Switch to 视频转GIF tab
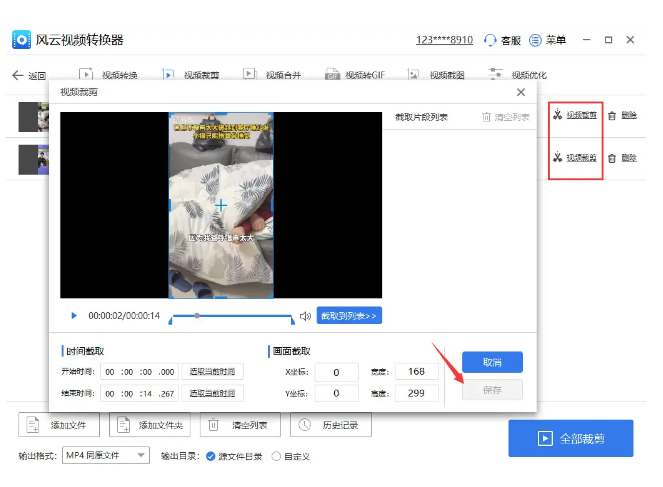This screenshot has height=487, width=663. pos(355,75)
